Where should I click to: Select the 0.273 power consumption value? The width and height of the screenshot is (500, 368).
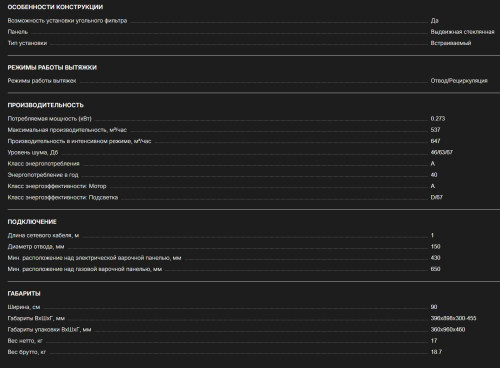(x=438, y=119)
